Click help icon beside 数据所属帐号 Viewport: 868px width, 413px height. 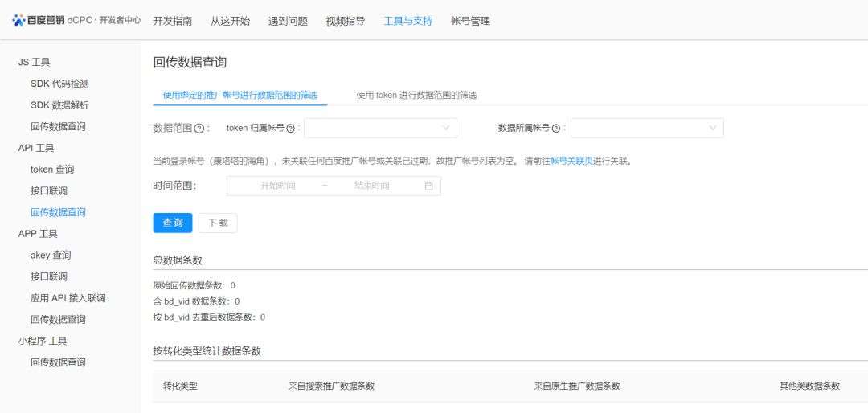556,129
